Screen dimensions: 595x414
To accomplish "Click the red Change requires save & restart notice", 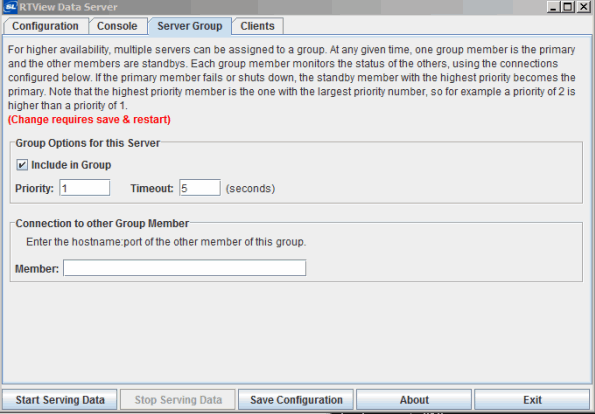I will tap(89, 120).
